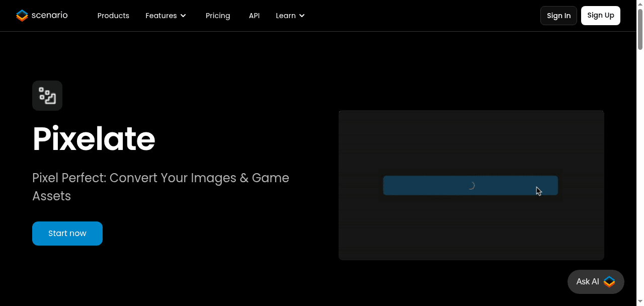644x306 pixels.
Task: Click the Sign In button
Action: click(x=558, y=16)
